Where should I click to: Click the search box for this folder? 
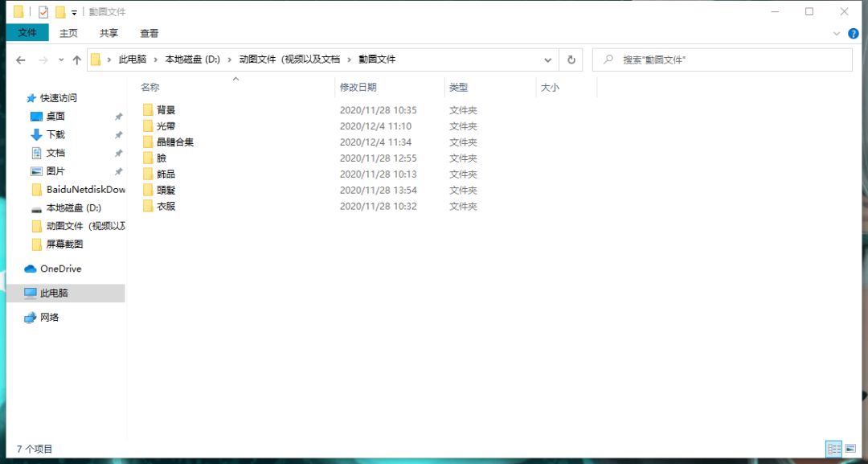(723, 60)
